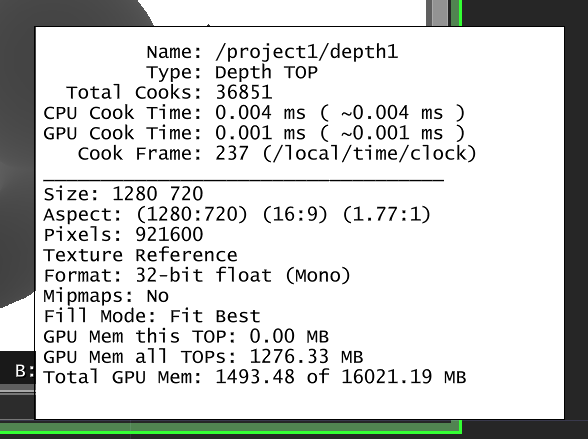The width and height of the screenshot is (588, 439).
Task: Click the Aspect (16:9) ratio line
Action: (x=237, y=214)
